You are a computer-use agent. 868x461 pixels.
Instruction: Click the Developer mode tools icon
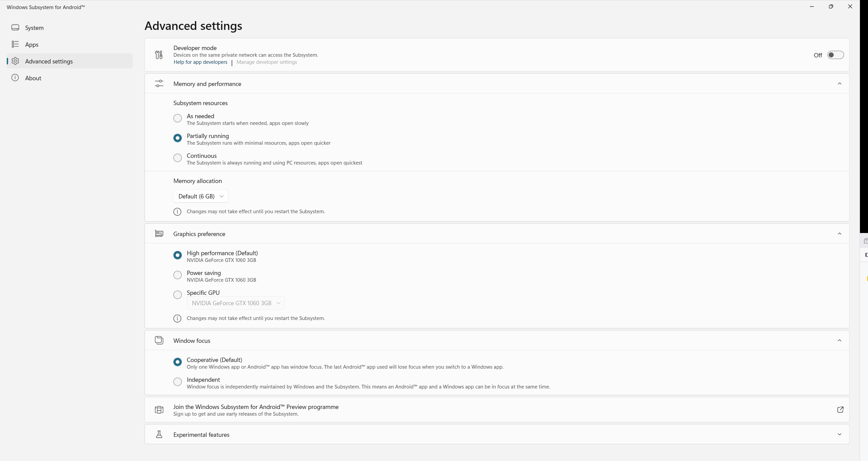click(x=159, y=54)
